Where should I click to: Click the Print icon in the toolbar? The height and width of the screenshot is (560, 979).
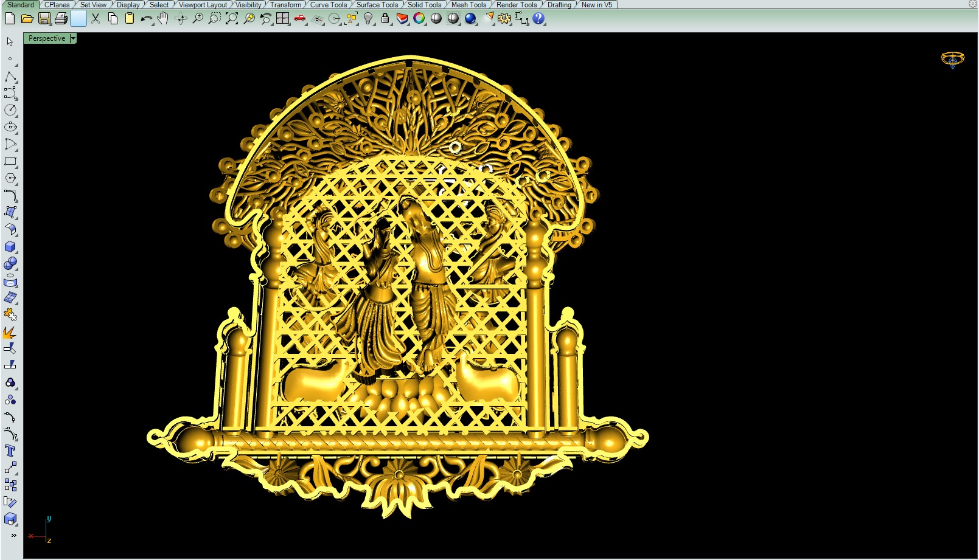(x=61, y=19)
